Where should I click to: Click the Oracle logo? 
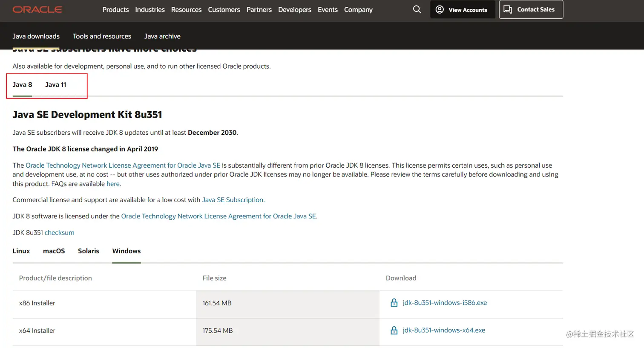coord(37,9)
